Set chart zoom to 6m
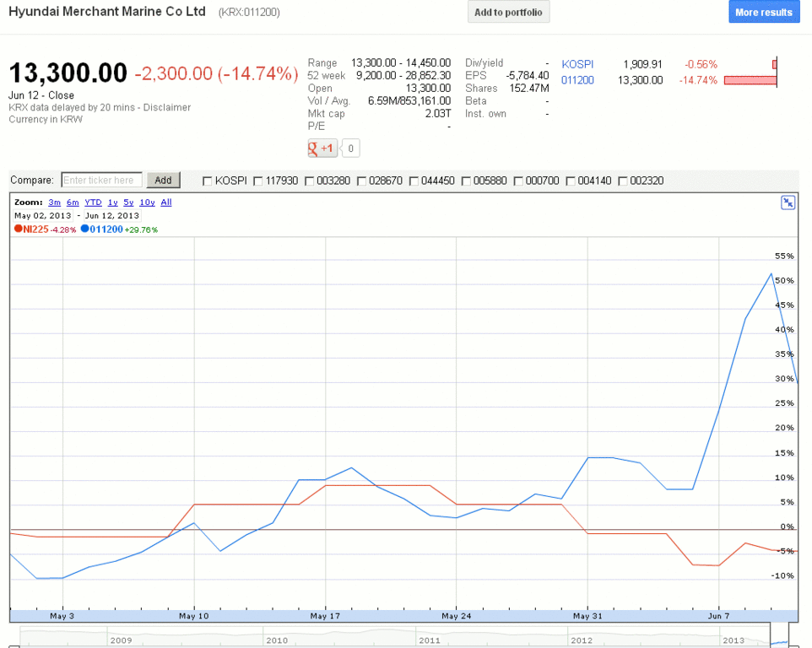 point(73,202)
